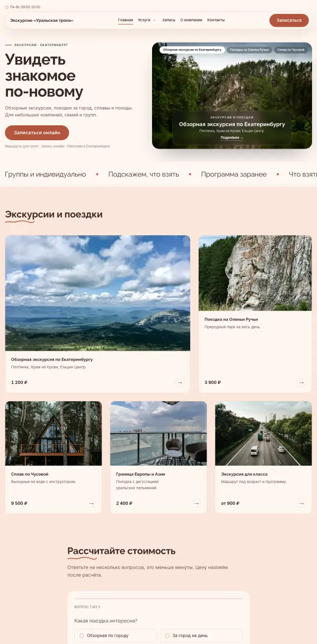Open the highway photo of Экскурсия для класса

[x=264, y=433]
